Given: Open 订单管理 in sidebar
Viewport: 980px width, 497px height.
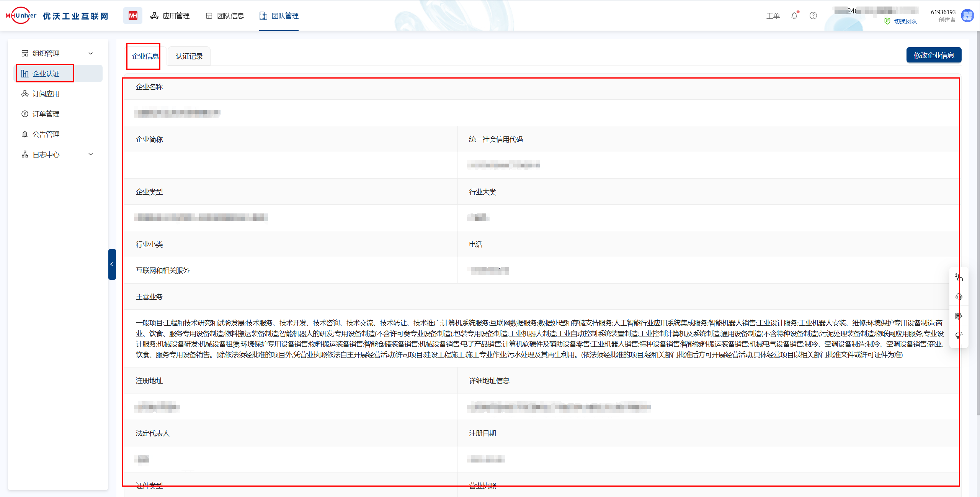Looking at the screenshot, I should point(46,114).
